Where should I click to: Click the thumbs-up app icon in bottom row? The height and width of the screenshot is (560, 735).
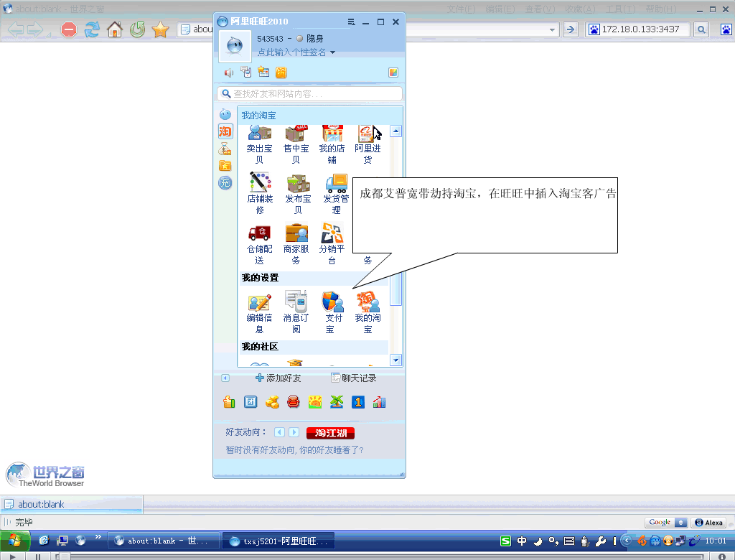[229, 402]
